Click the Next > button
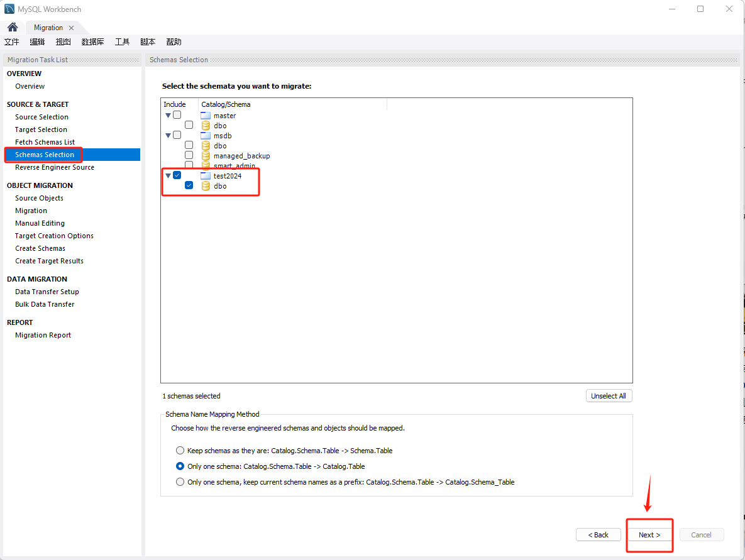This screenshot has height=560, width=745. [649, 535]
